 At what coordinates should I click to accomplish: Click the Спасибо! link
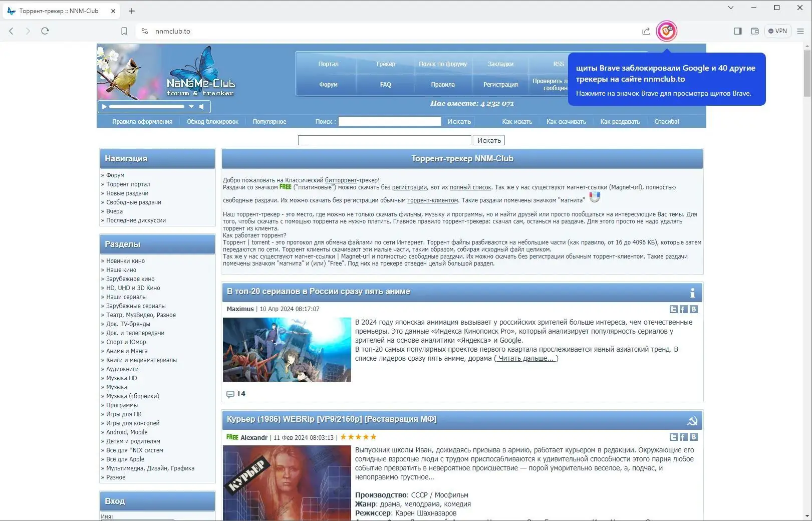coord(667,122)
